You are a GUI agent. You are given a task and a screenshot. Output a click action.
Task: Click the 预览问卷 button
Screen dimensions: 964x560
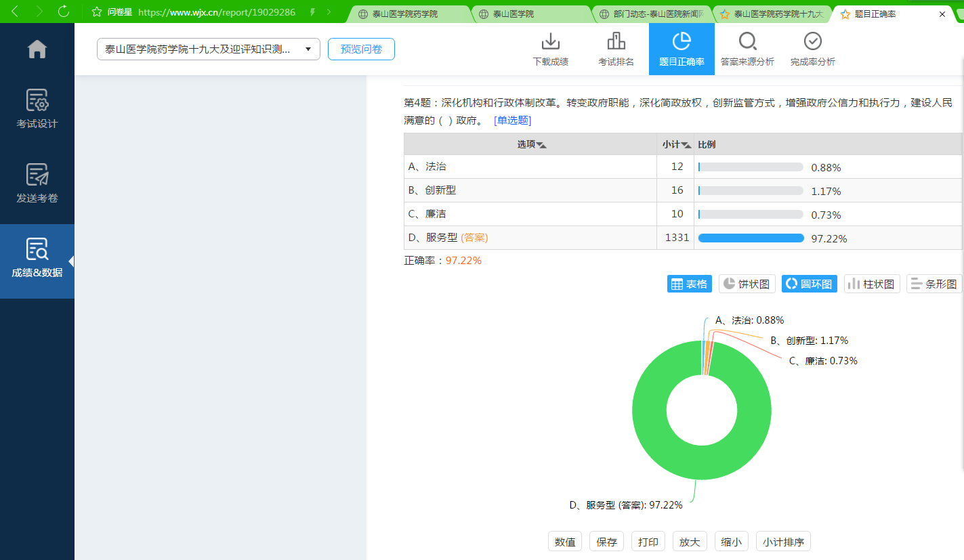[x=361, y=49]
